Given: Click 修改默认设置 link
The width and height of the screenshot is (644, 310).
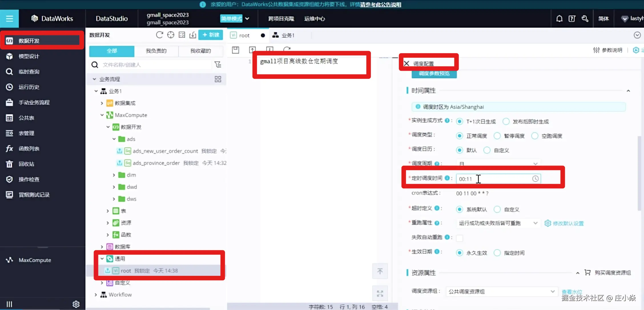Looking at the screenshot, I should (x=568, y=223).
